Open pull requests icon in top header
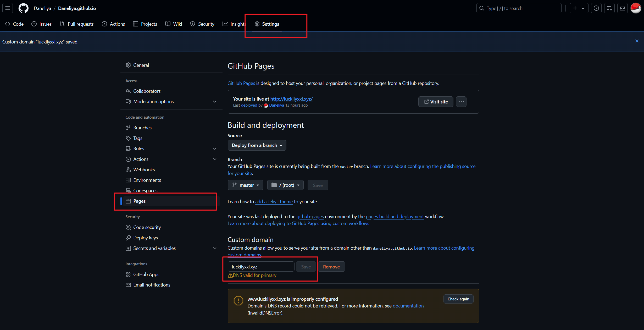The height and width of the screenshot is (330, 644). [x=609, y=8]
